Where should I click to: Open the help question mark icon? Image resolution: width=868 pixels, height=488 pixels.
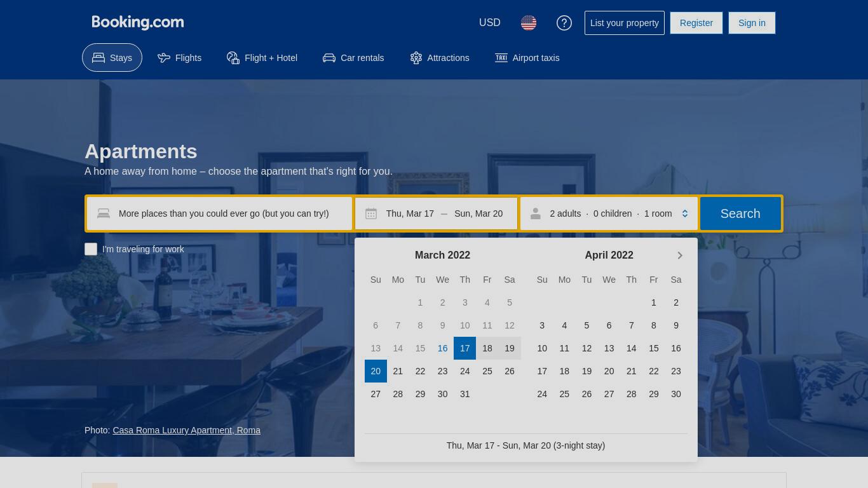pos(564,23)
